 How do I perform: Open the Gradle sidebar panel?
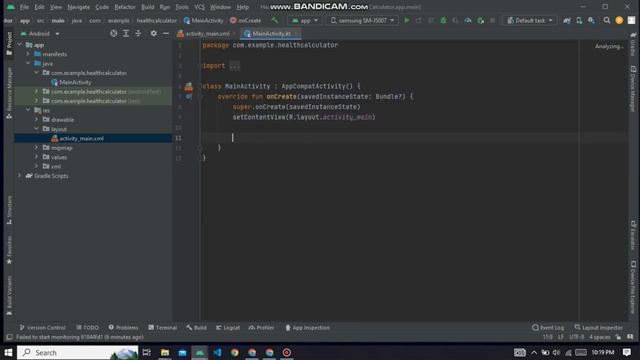pos(633,44)
